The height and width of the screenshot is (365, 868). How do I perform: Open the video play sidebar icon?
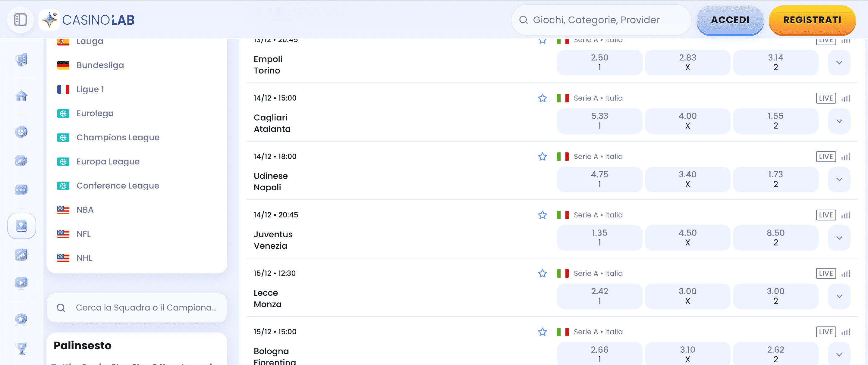21,283
